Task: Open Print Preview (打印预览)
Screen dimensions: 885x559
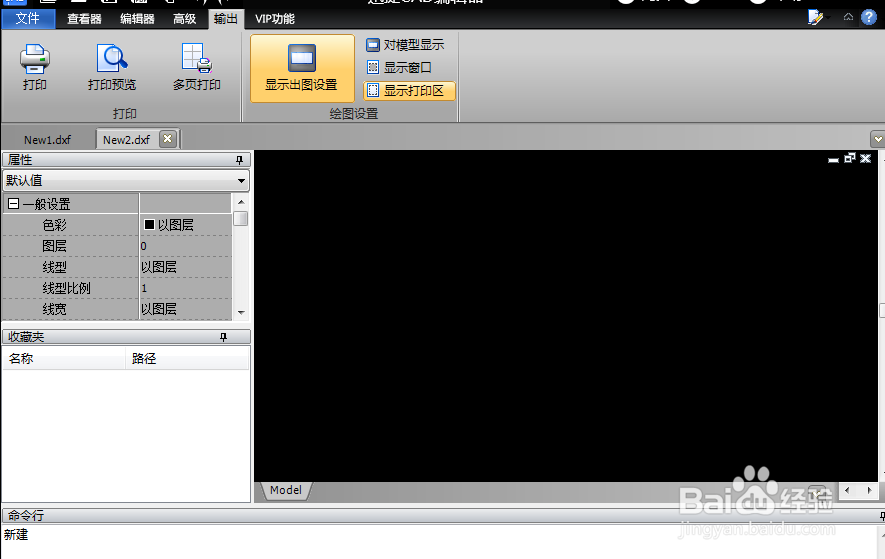Action: coord(112,67)
